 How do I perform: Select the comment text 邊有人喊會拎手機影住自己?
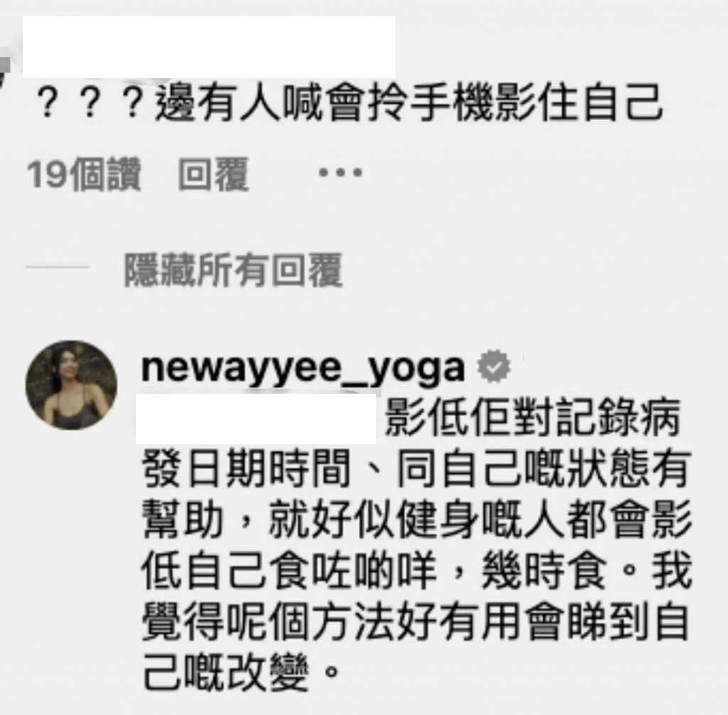coord(409,103)
